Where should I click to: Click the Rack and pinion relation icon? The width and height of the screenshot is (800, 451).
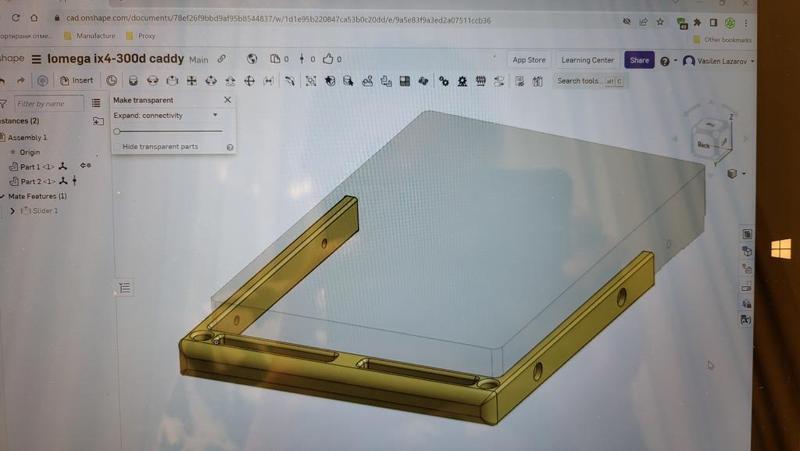462,81
